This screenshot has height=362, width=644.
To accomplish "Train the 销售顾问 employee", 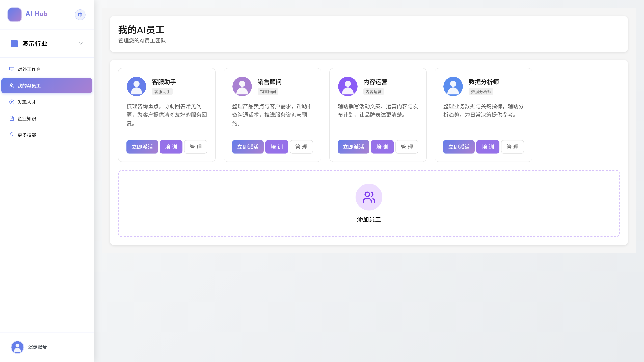I will [x=277, y=147].
